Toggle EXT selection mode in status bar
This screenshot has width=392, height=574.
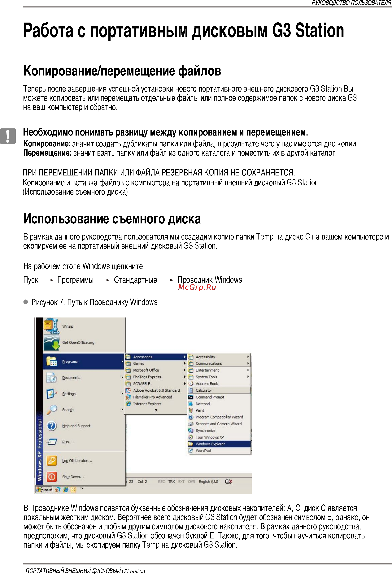(x=181, y=482)
